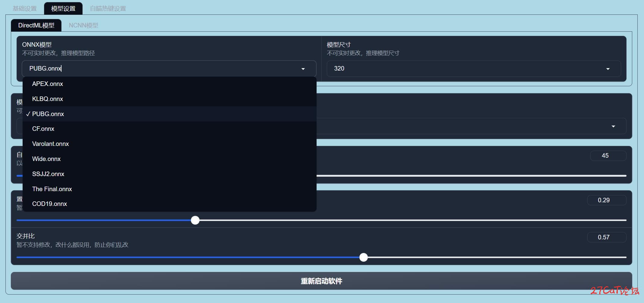Select The Final.onnx in the dropdown list
The image size is (644, 303).
(x=169, y=189)
